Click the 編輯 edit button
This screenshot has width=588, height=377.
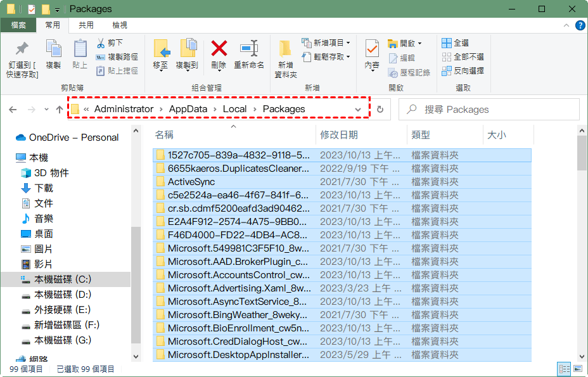pyautogui.click(x=402, y=58)
